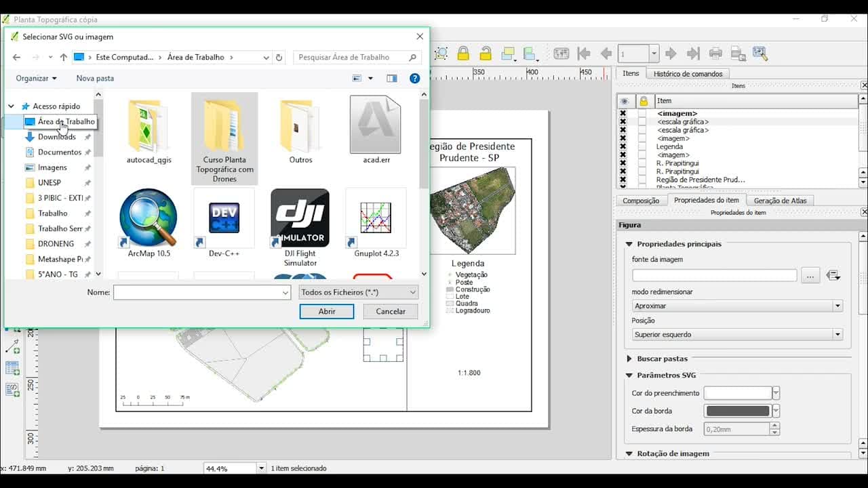Open the zoom level dropdown showing 44.4%
868x488 pixels.
tap(235, 468)
